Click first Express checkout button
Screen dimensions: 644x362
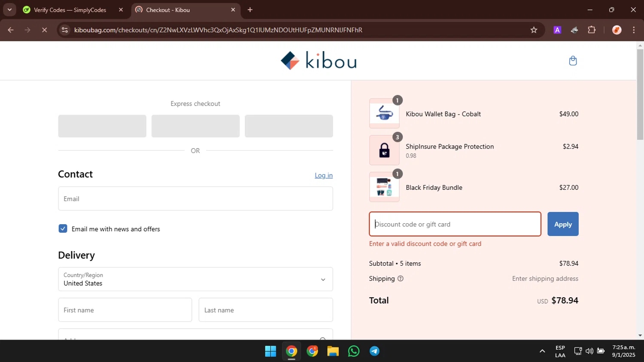102,126
